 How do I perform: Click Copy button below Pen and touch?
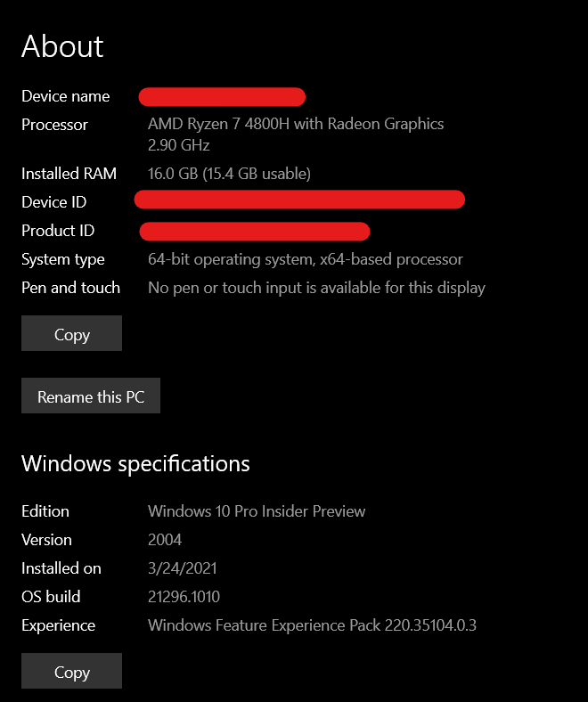(x=71, y=334)
